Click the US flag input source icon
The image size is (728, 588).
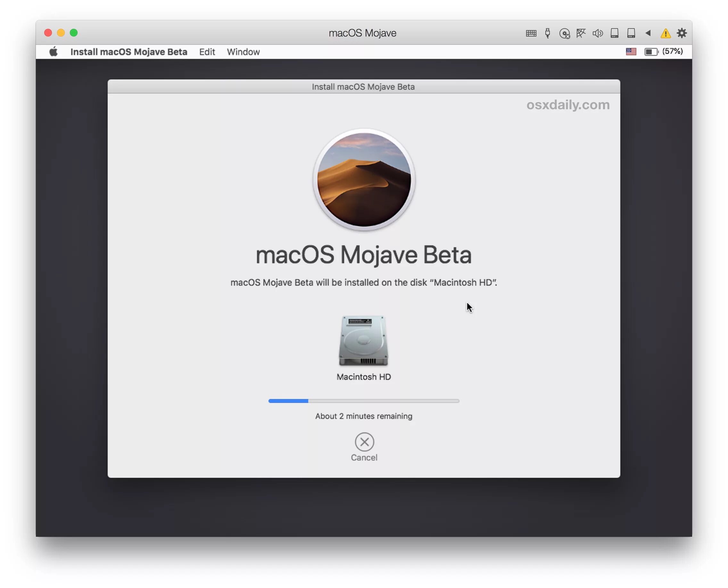coord(631,52)
